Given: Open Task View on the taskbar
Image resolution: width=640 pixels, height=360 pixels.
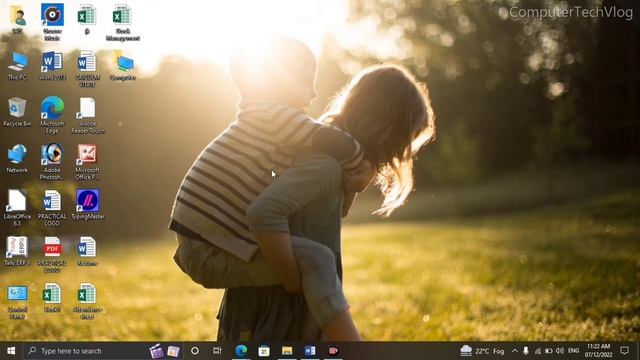Looking at the screenshot, I should (217, 351).
